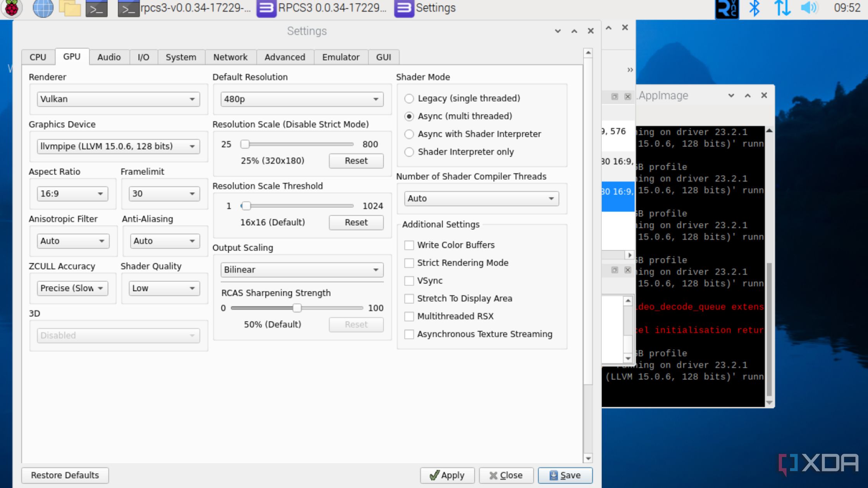Open the ZCULL Accuracy dropdown
This screenshot has width=868, height=488.
point(72,288)
